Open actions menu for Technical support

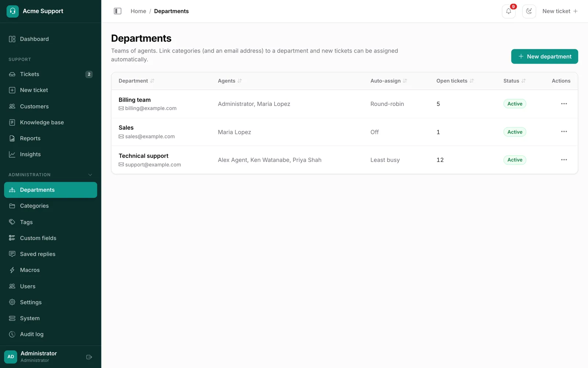(x=564, y=160)
